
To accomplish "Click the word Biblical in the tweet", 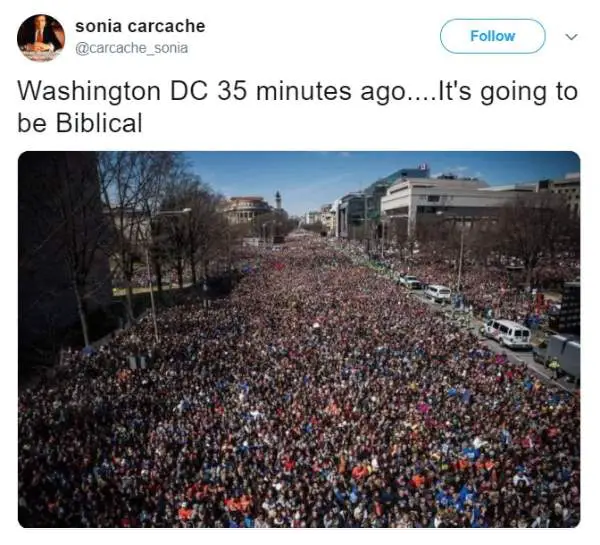I will [99, 123].
